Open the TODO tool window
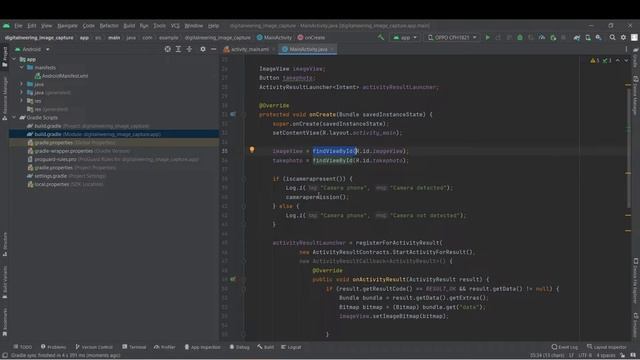Image resolution: width=640 pixels, height=360 pixels. tap(22, 347)
